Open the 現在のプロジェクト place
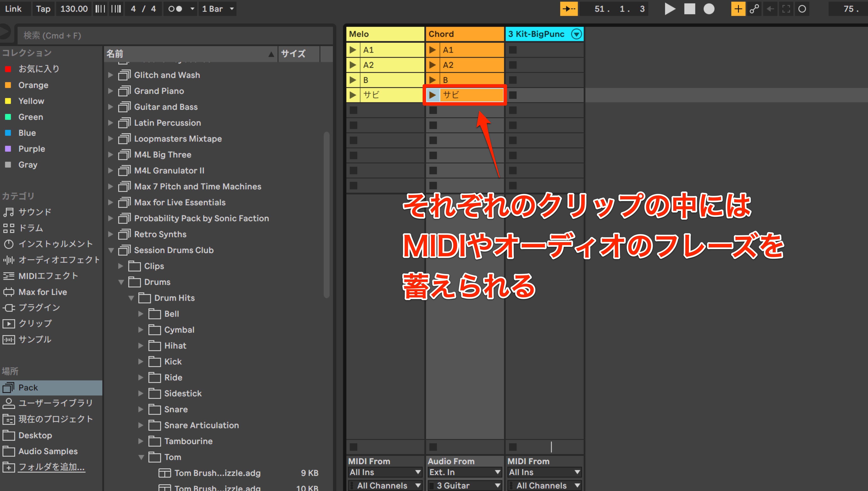The height and width of the screenshot is (491, 868). [51, 419]
